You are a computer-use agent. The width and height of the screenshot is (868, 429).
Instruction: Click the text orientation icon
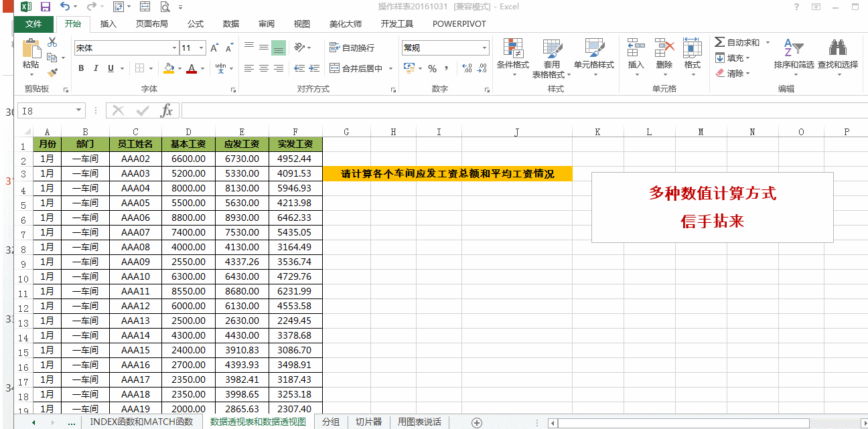click(x=299, y=48)
